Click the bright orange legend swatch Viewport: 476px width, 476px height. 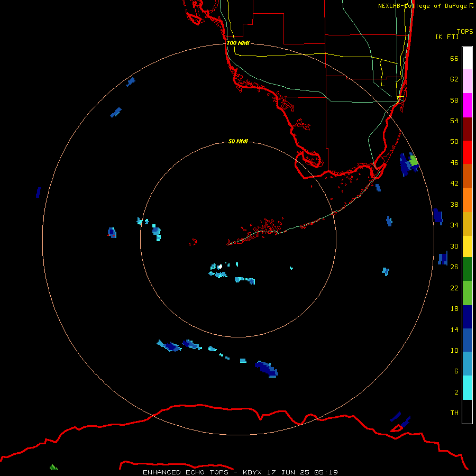pyautogui.click(x=467, y=200)
